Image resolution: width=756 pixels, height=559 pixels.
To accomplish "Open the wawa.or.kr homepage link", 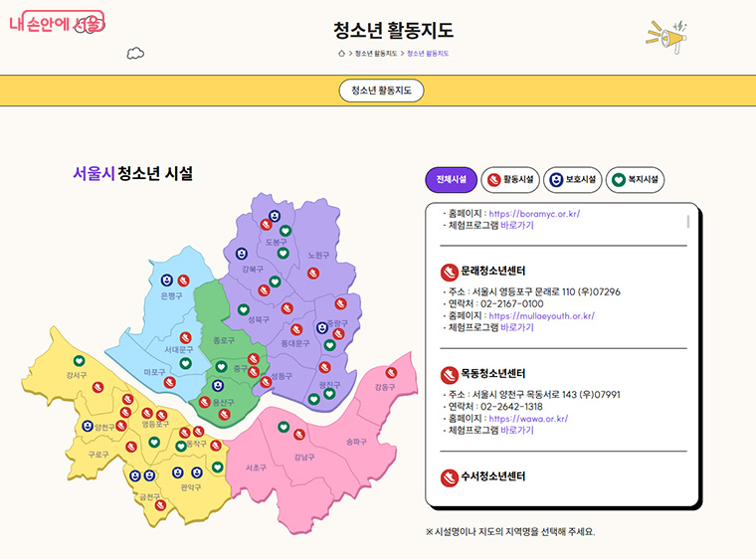I will [x=528, y=419].
